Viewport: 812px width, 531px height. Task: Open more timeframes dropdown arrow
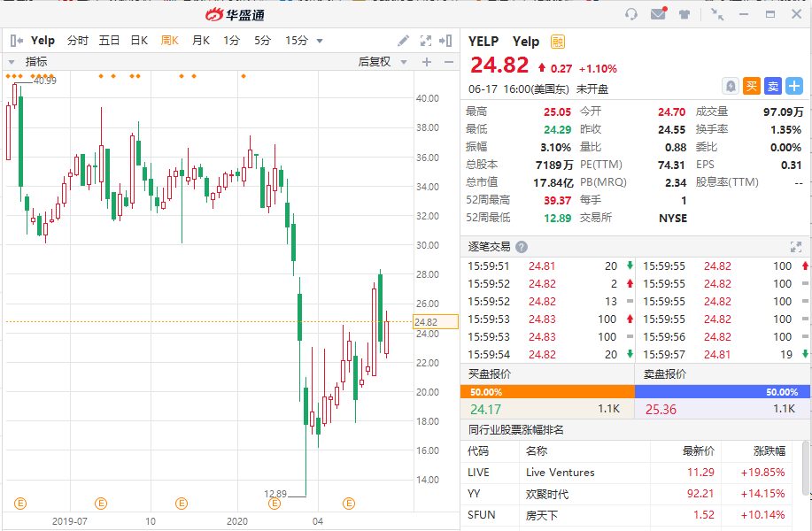click(x=320, y=41)
